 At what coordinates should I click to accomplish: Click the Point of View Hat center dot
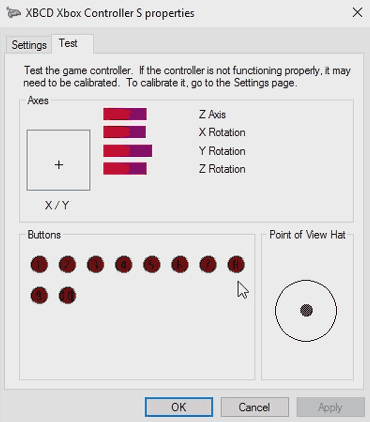306,310
